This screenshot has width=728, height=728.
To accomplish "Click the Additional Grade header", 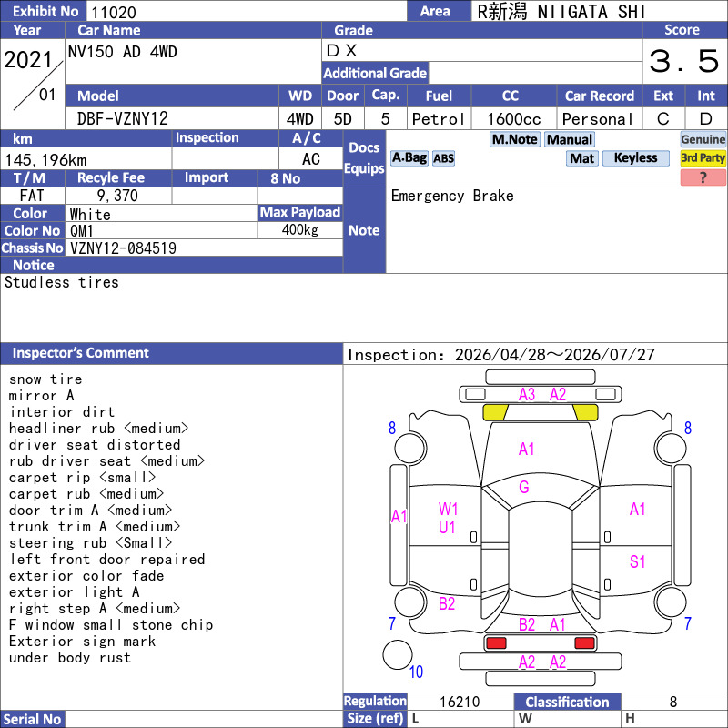I will click(375, 73).
